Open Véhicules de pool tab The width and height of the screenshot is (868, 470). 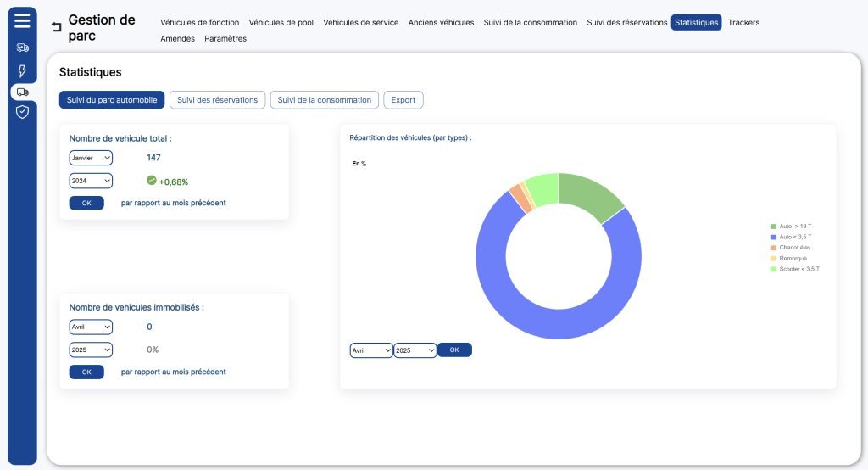[x=281, y=23]
